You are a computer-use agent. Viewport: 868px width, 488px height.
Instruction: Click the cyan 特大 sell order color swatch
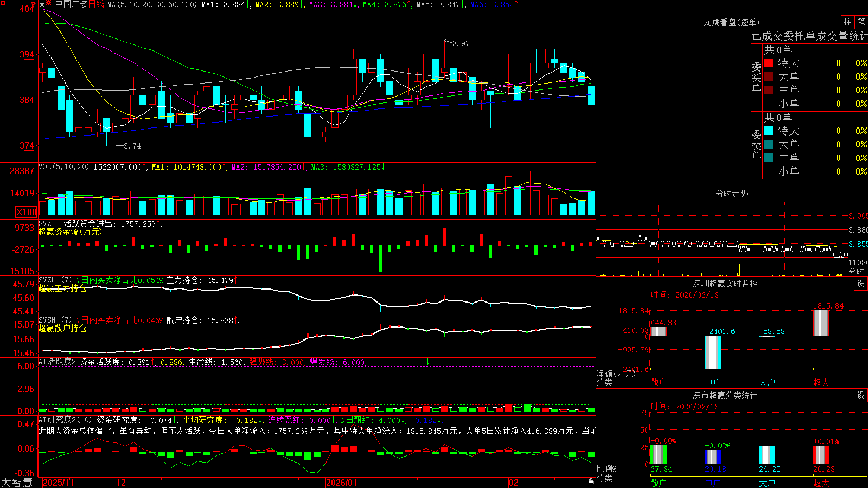coord(768,131)
